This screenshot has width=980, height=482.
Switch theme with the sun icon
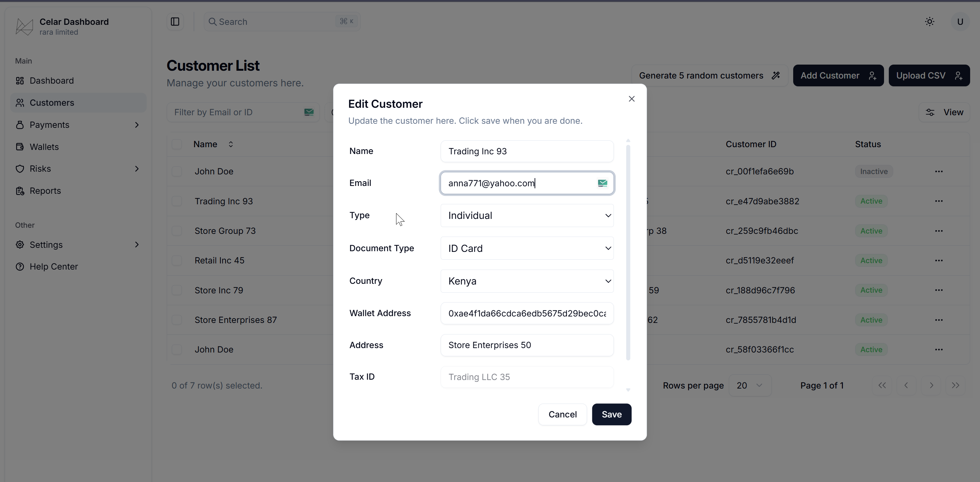[x=929, y=22]
